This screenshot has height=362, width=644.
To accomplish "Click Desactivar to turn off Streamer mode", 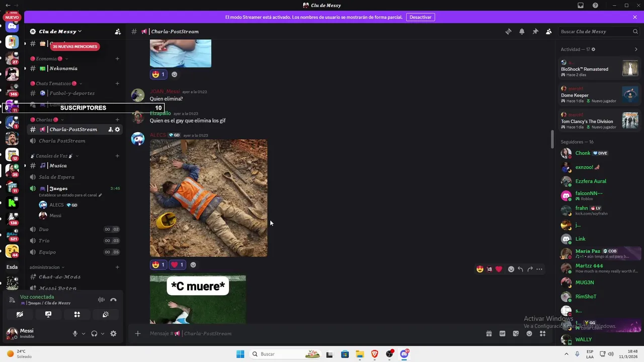I will point(420,17).
